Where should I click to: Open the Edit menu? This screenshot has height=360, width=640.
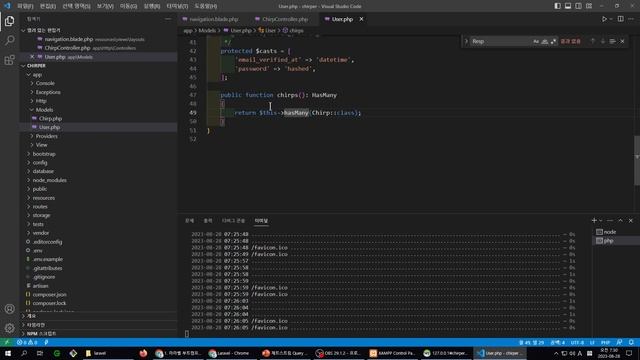point(48,6)
